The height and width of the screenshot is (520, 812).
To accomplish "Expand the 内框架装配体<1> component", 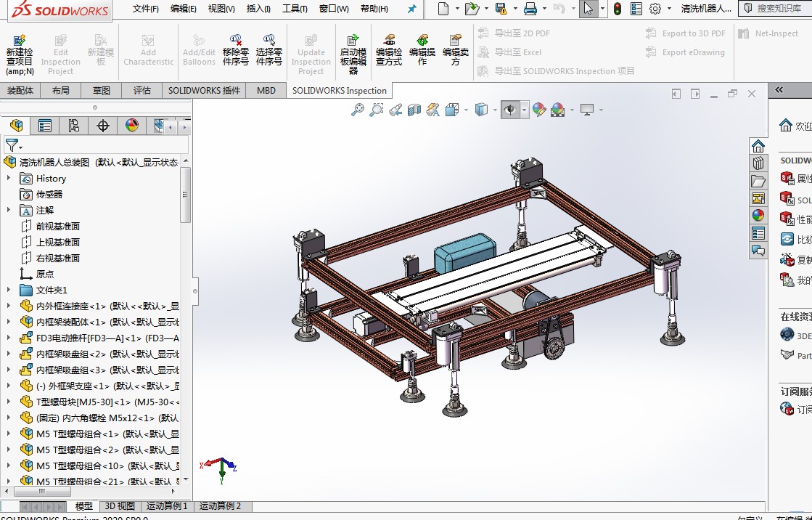I will coord(8,322).
